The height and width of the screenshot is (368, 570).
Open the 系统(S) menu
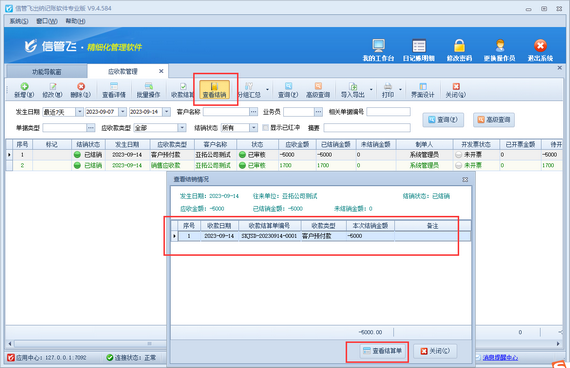[x=19, y=21]
